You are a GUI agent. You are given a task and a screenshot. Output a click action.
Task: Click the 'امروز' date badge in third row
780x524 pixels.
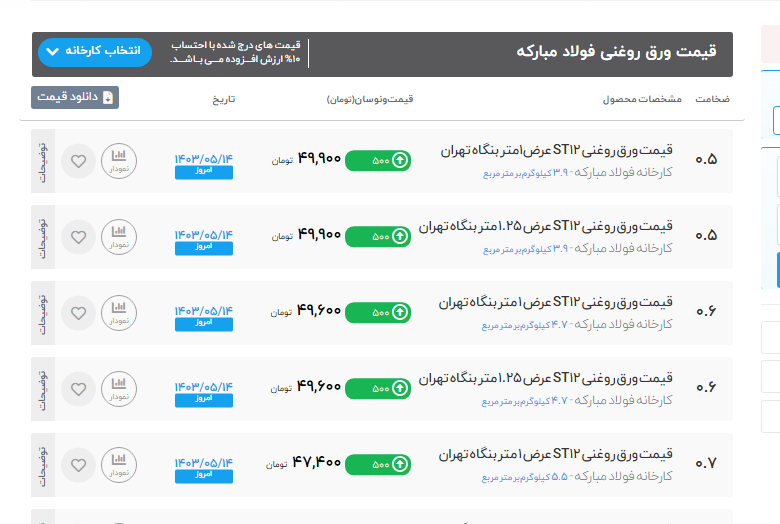click(x=203, y=324)
